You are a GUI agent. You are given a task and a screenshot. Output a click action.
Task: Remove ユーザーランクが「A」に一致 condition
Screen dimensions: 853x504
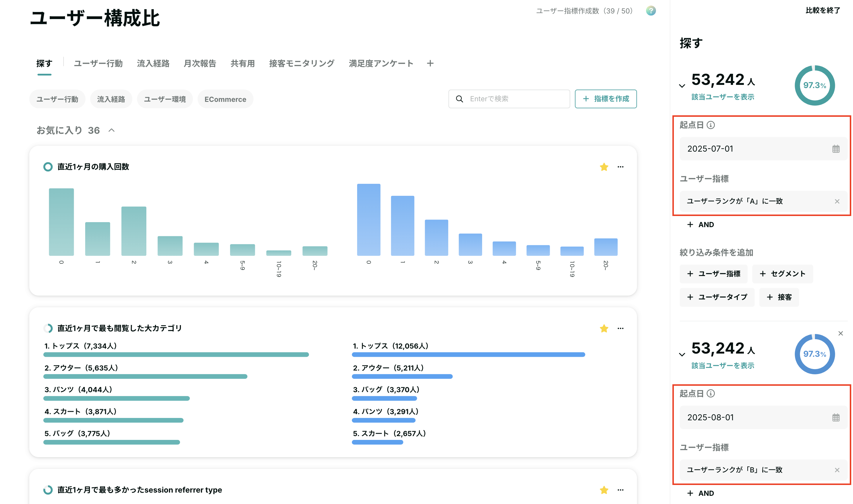tap(837, 201)
